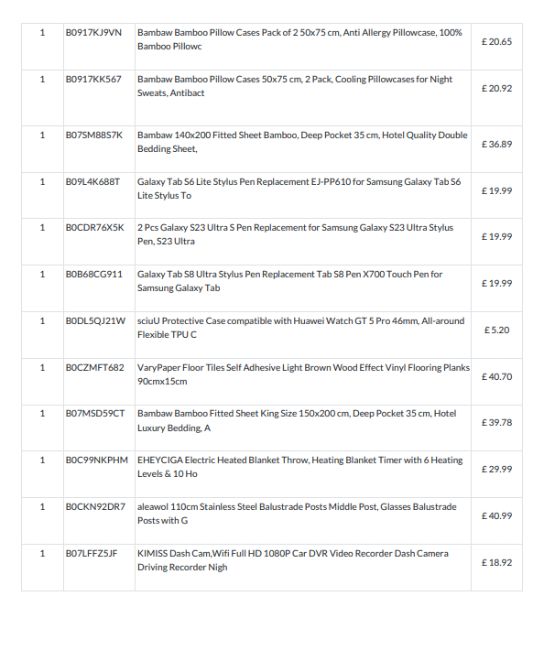The height and width of the screenshot is (650, 533).
Task: Click Galaxy Tab S8 Ultra Stylus description
Action: pyautogui.click(x=290, y=281)
